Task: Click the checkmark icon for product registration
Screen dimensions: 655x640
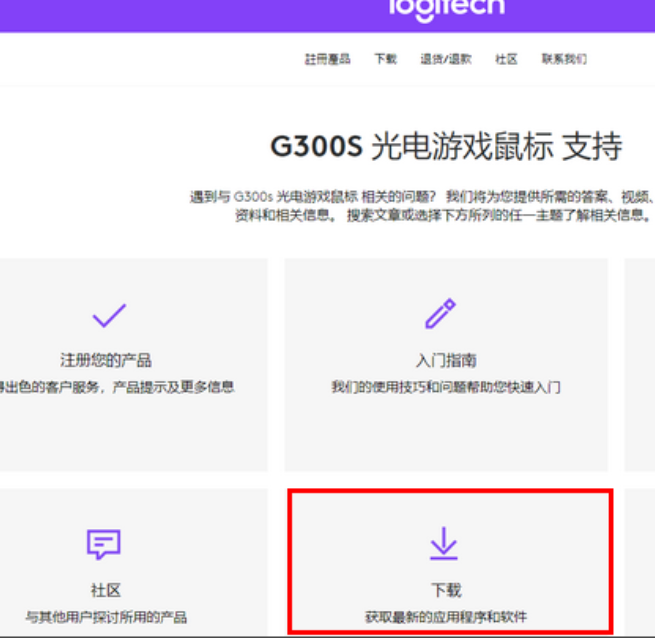Action: point(109,316)
